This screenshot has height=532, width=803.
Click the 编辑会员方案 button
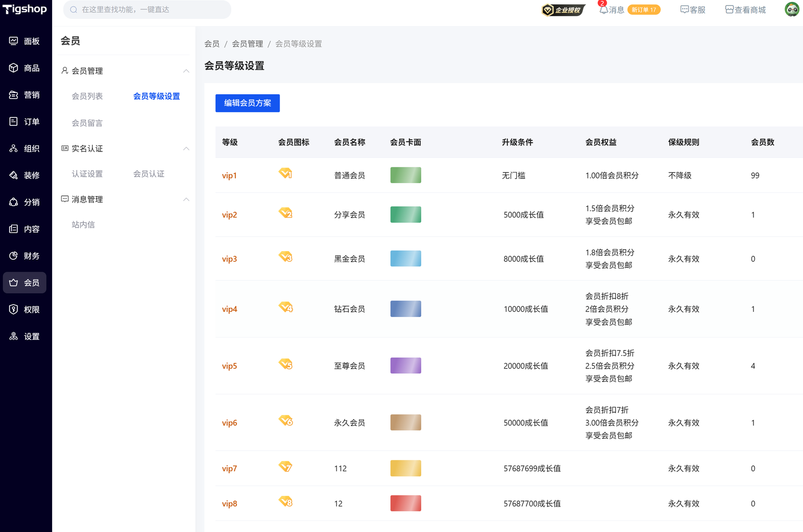tap(247, 103)
